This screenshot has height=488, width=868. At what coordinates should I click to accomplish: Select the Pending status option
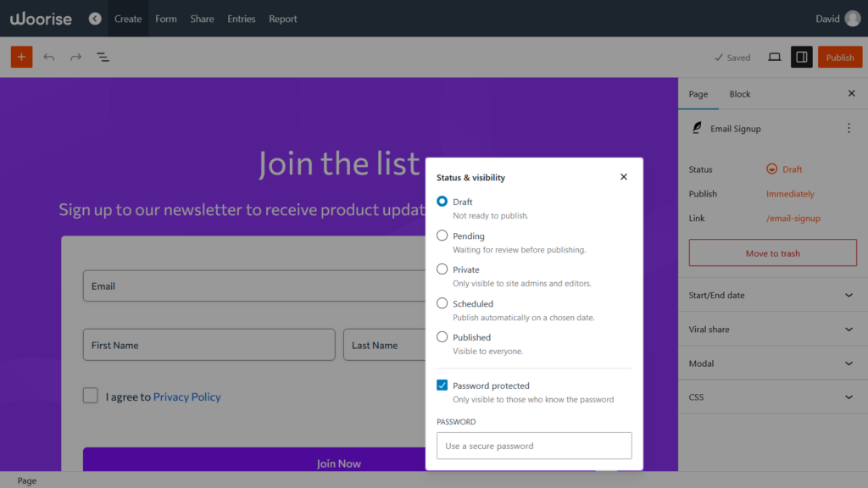click(442, 236)
